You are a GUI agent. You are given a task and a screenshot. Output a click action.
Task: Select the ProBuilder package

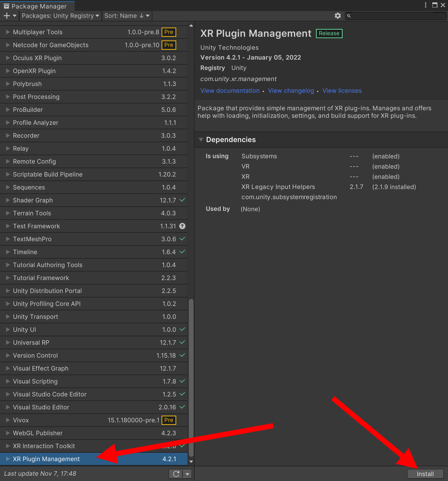click(94, 110)
